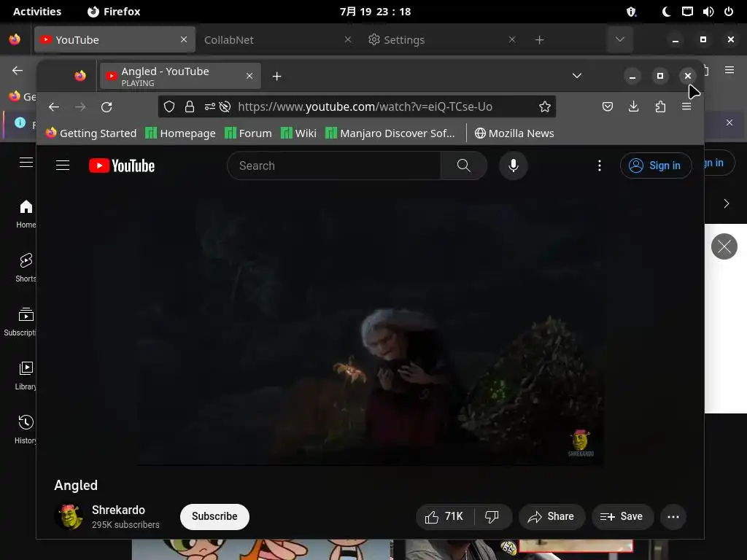Open YouTube settings three-dot menu
This screenshot has height=560, width=747.
600,166
